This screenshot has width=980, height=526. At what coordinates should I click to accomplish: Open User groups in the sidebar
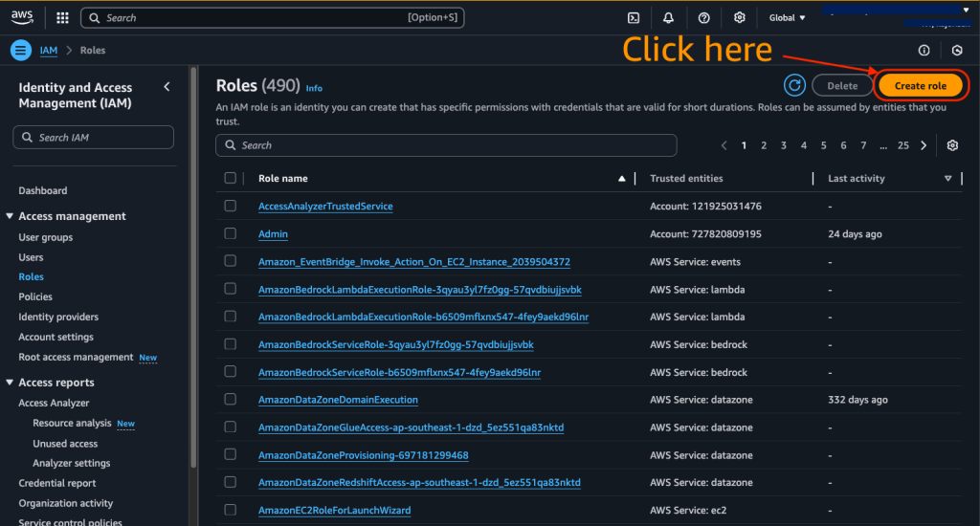pyautogui.click(x=46, y=237)
